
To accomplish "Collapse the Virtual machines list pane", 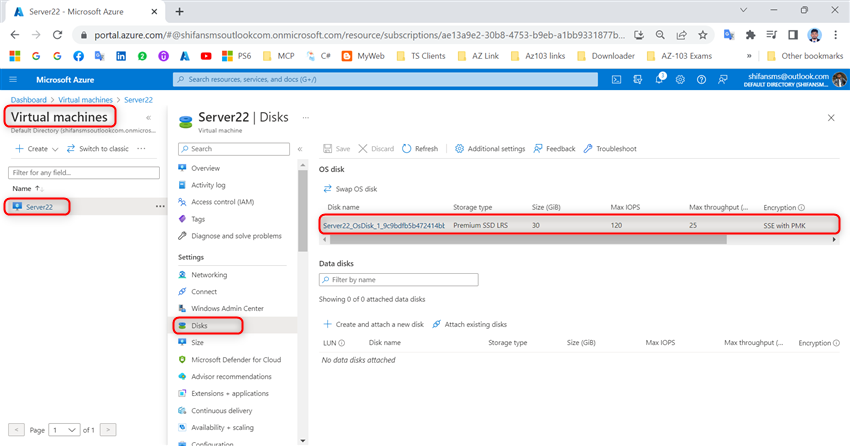I will 149,118.
